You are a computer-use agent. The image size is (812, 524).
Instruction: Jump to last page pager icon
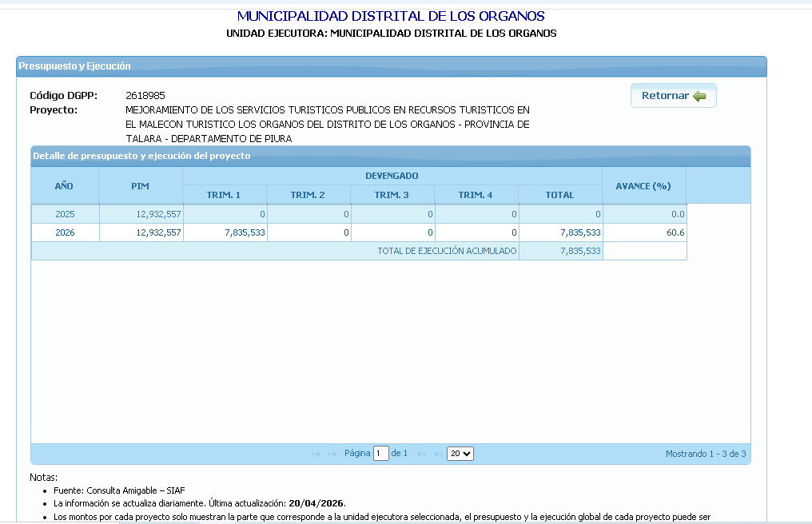click(x=437, y=454)
